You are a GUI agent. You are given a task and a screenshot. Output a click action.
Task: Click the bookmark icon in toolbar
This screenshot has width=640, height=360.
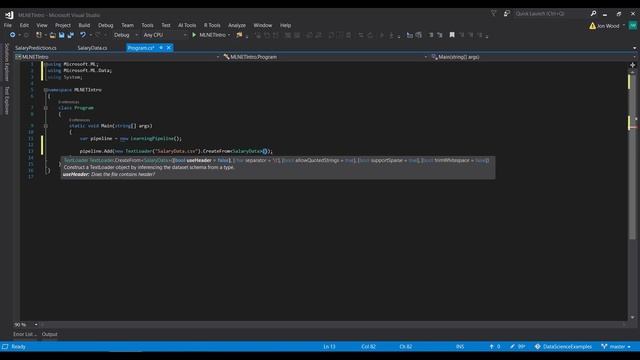(x=452, y=35)
